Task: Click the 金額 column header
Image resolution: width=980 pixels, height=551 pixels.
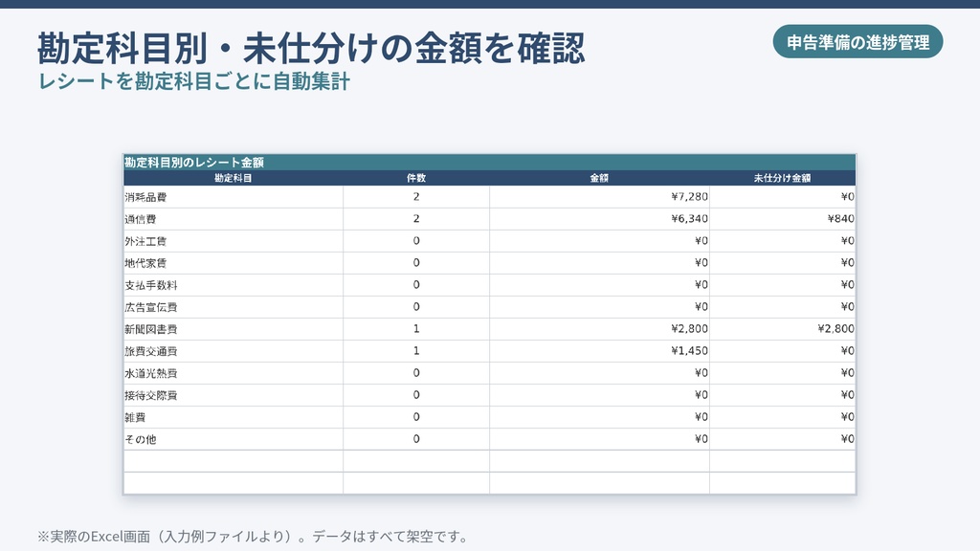Action: pos(599,178)
